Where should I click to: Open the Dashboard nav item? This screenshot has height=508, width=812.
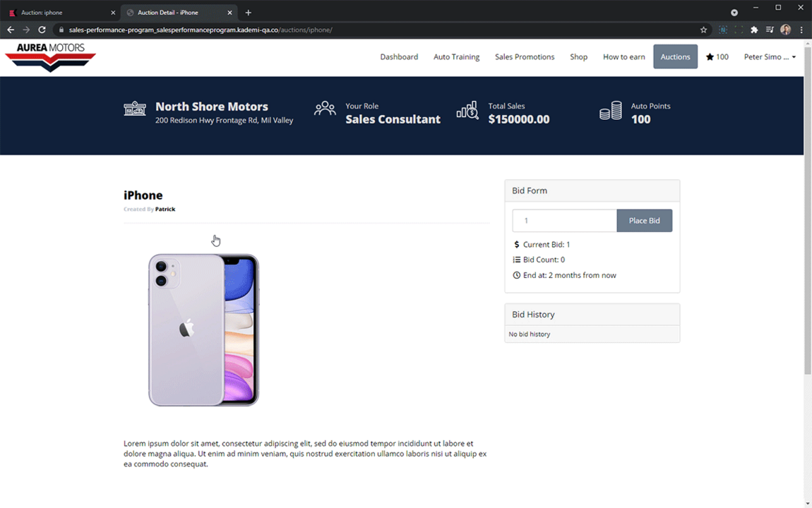pyautogui.click(x=399, y=57)
